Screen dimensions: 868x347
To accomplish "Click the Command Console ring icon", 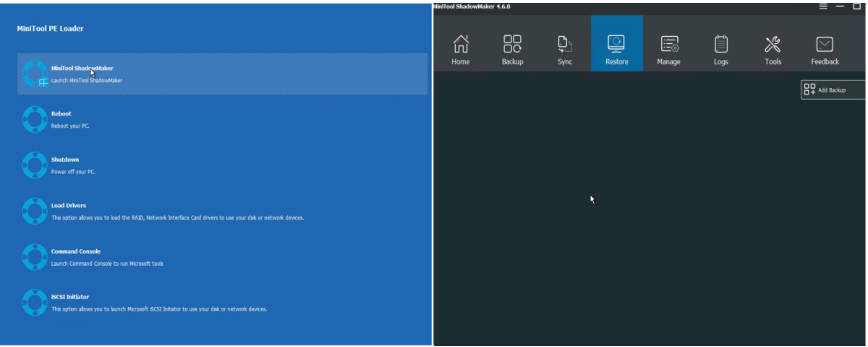I will pos(35,257).
